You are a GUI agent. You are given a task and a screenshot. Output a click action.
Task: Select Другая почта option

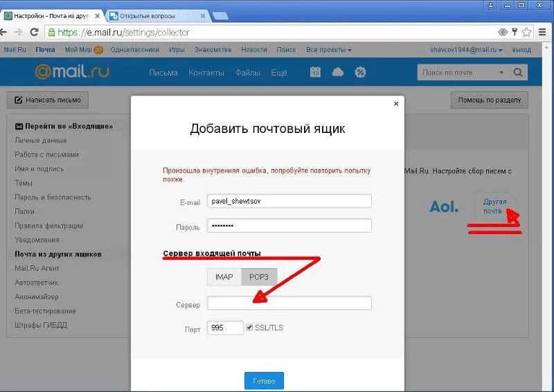(494, 206)
